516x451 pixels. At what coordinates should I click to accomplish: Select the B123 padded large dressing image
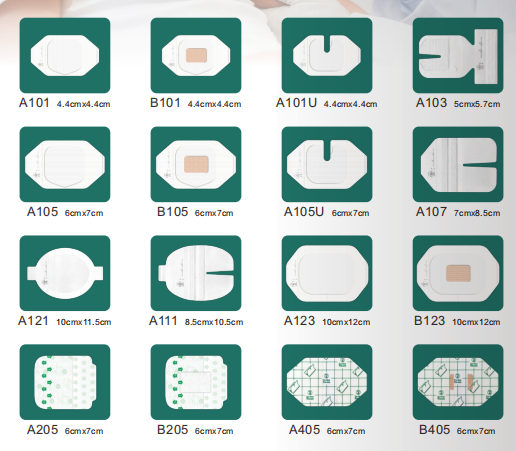[x=458, y=273]
